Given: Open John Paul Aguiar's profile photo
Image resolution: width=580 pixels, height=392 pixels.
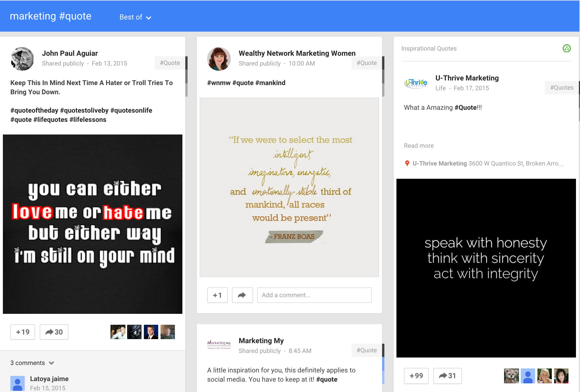Looking at the screenshot, I should pos(22,59).
